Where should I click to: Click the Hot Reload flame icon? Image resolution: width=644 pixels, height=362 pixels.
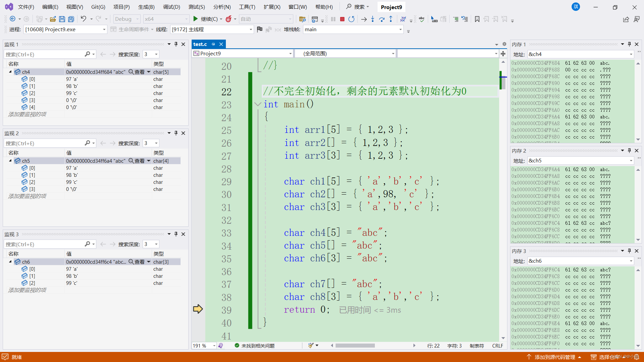tap(229, 19)
